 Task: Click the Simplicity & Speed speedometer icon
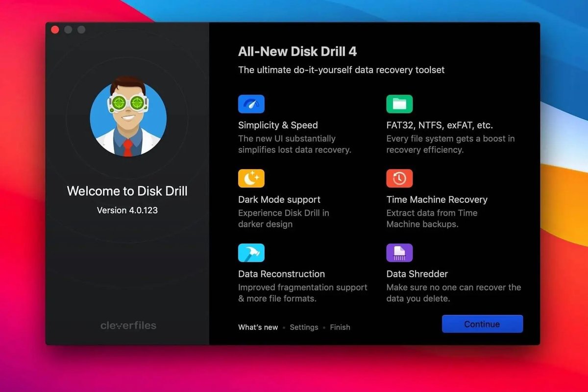coord(251,104)
